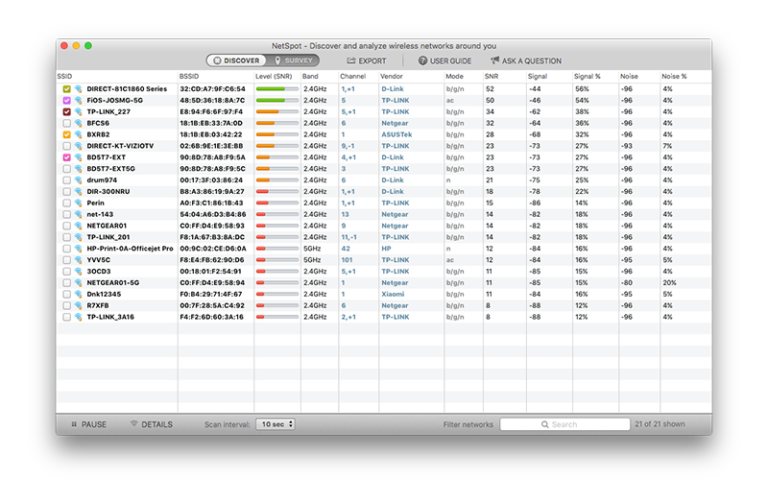Image resolution: width=768 pixels, height=480 pixels.
Task: Sort networks by the Channel column header
Action: coord(353,76)
